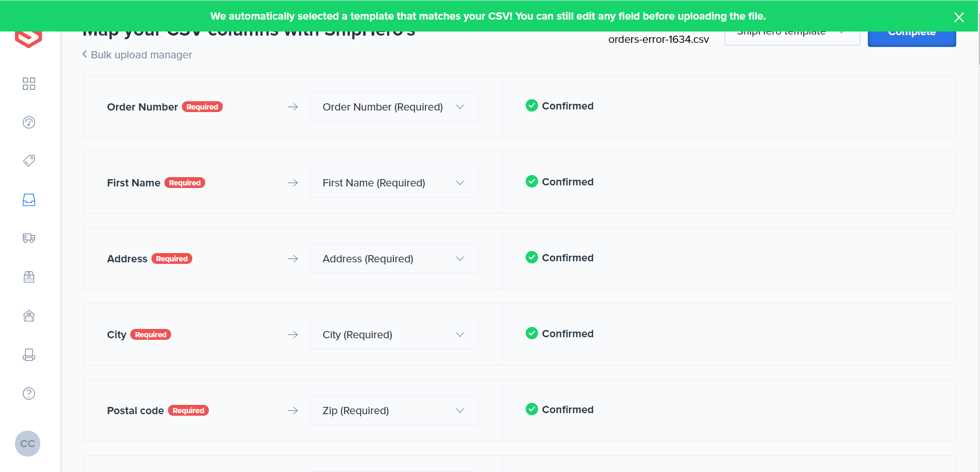980x472 pixels.
Task: Open the help question mark icon
Action: click(29, 394)
